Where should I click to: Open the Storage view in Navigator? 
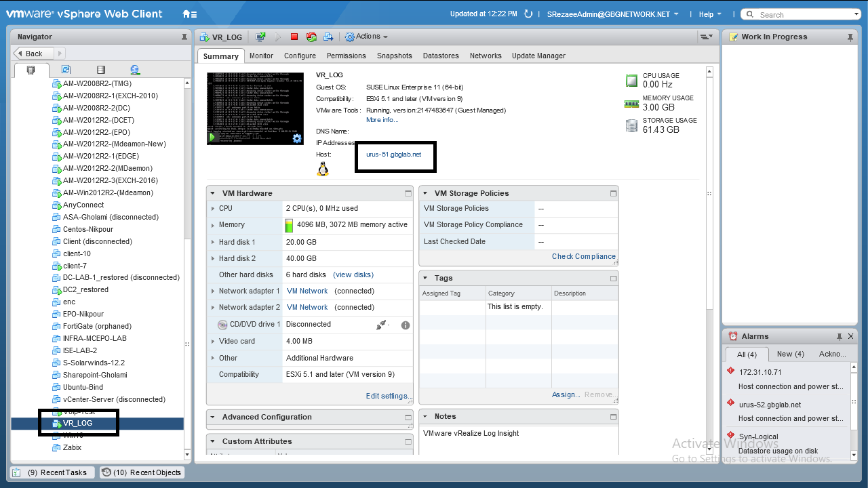pyautogui.click(x=101, y=70)
